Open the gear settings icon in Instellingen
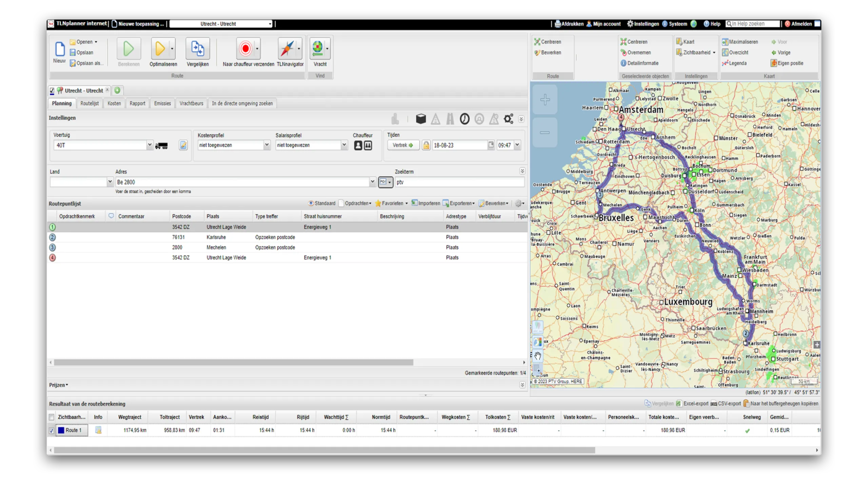The width and height of the screenshot is (868, 488). tap(508, 119)
